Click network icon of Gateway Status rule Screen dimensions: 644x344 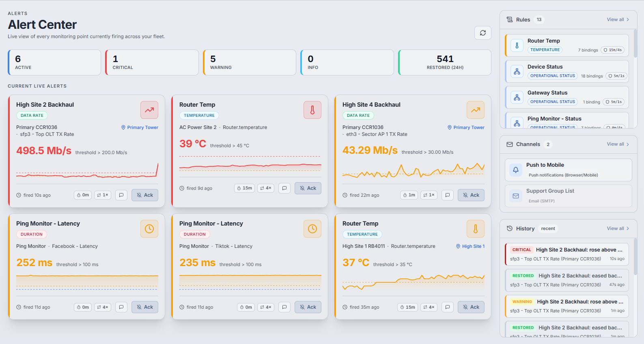(517, 97)
